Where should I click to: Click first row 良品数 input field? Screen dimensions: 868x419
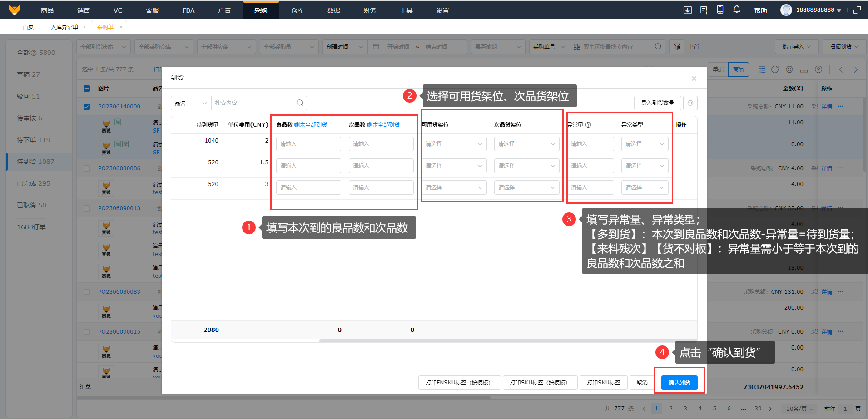[308, 144]
